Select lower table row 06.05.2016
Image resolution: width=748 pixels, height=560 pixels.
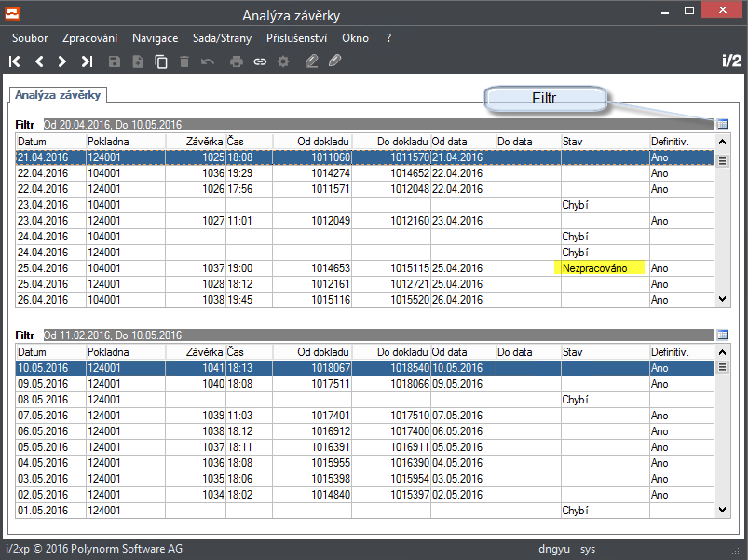tap(365, 431)
